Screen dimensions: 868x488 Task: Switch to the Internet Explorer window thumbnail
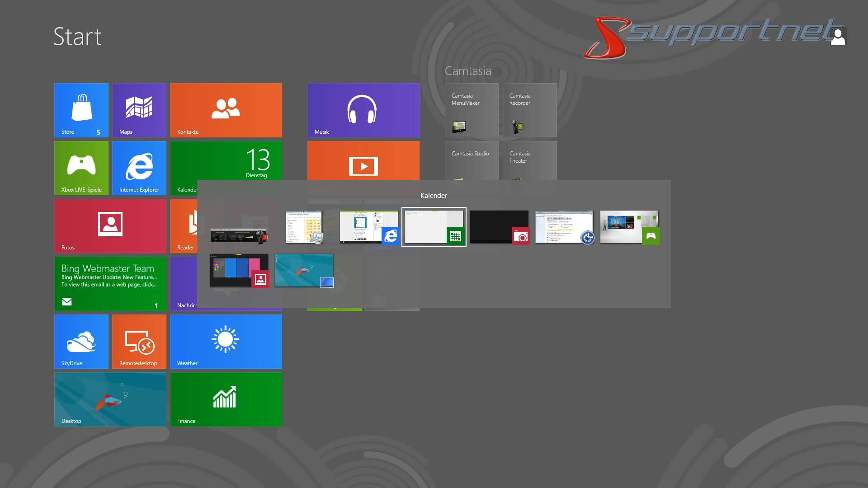(369, 227)
